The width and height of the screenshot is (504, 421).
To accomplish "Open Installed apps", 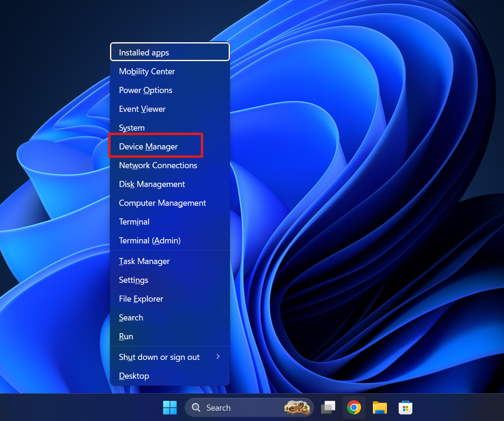I will click(x=142, y=52).
